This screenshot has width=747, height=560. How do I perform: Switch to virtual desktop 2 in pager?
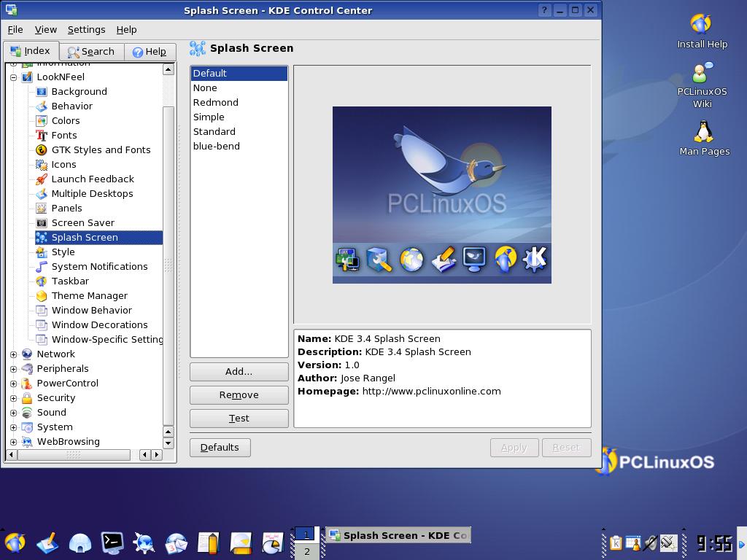point(306,551)
